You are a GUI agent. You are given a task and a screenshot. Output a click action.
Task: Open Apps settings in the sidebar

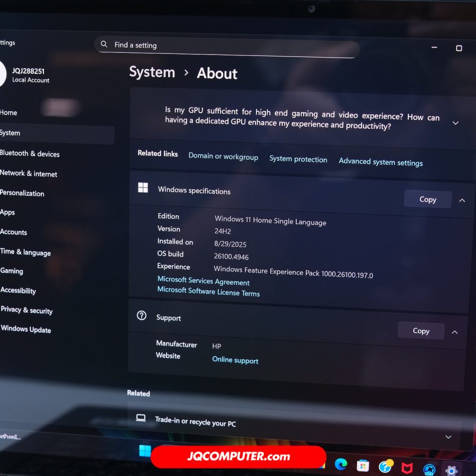[7, 212]
